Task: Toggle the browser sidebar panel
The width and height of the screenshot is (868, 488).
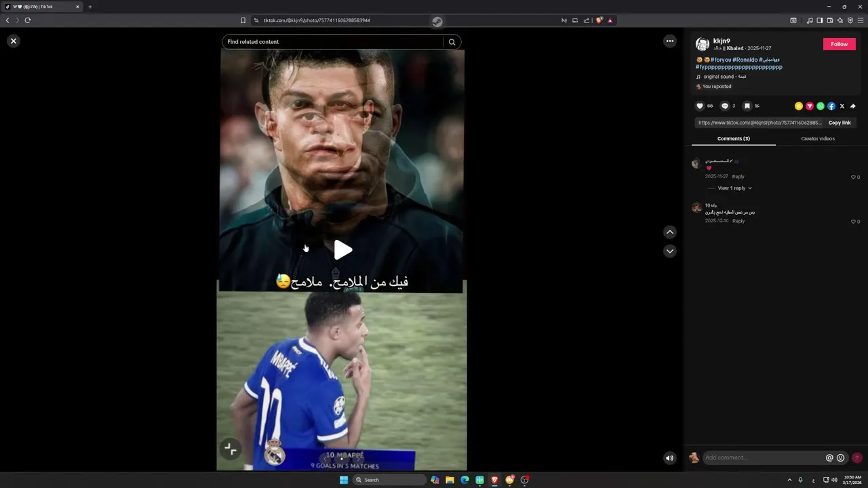Action: 819,20
